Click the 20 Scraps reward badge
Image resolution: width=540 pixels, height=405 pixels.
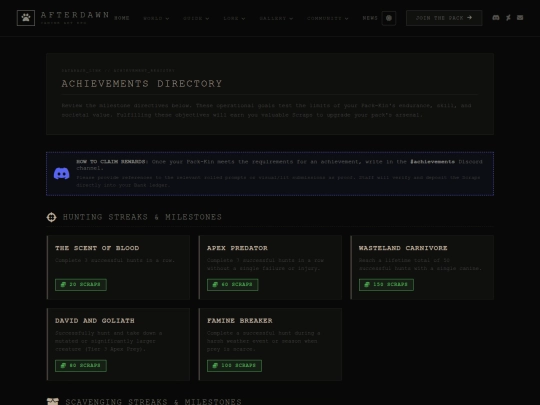81,285
